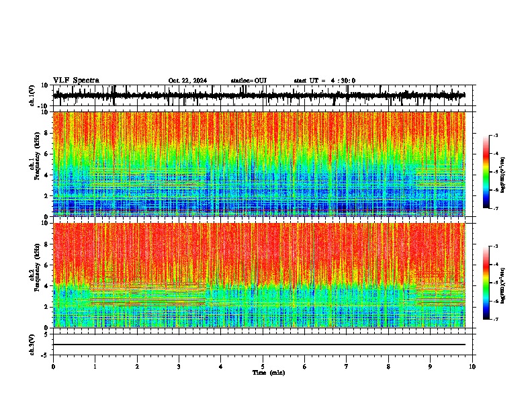Screen dimensions: 532x411
Task: Click time axis tick label "10"
Action: click(472, 367)
